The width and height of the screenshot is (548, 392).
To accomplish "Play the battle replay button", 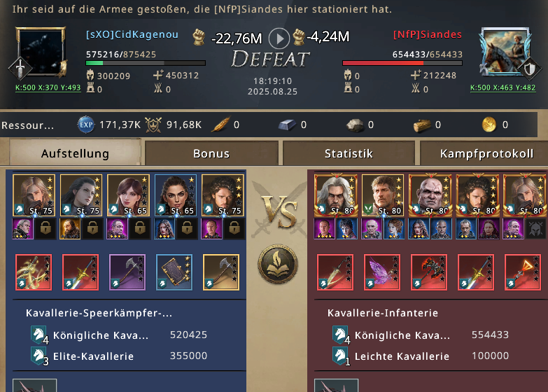I will click(x=279, y=38).
